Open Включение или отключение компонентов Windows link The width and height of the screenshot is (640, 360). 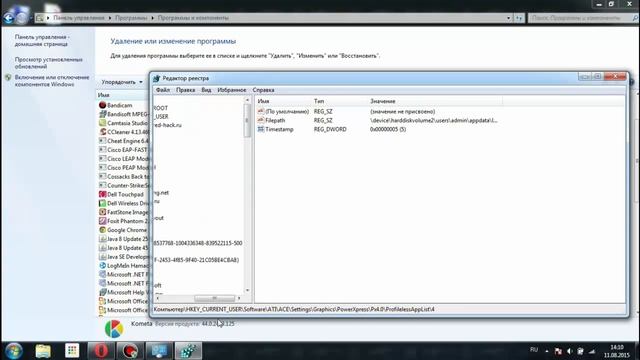click(x=52, y=81)
